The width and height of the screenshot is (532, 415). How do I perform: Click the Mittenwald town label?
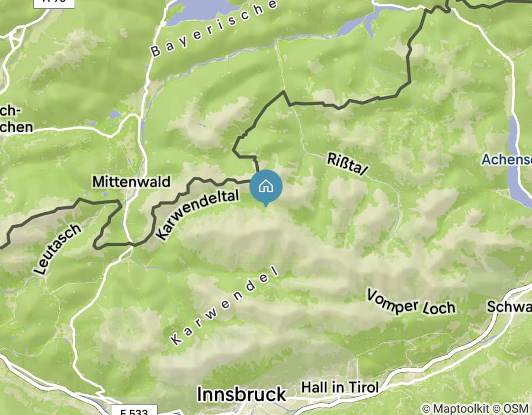click(132, 181)
